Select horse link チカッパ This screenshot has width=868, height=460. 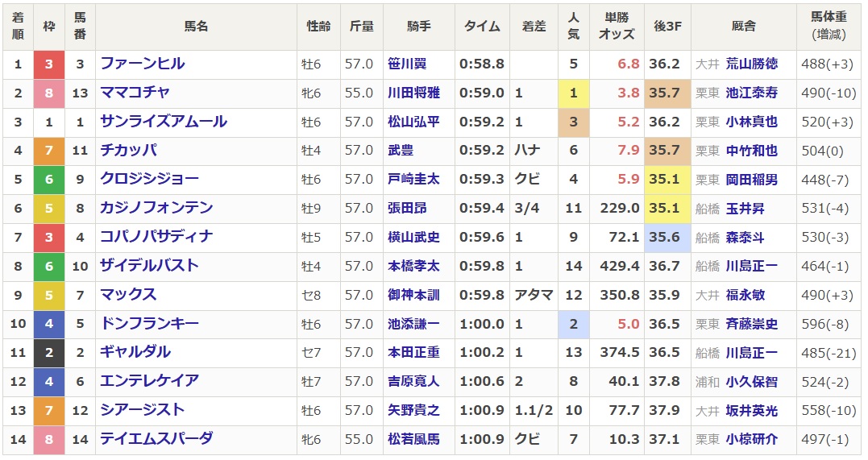128,151
